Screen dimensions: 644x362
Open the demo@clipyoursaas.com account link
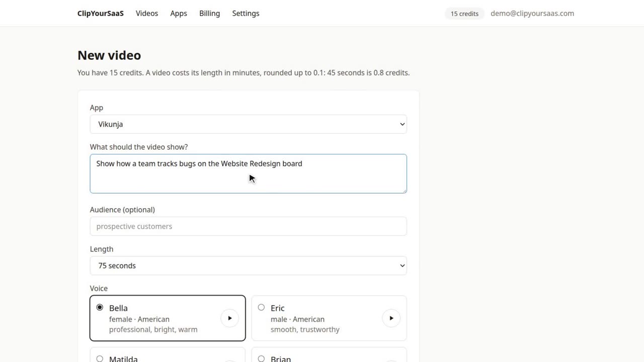click(x=532, y=14)
